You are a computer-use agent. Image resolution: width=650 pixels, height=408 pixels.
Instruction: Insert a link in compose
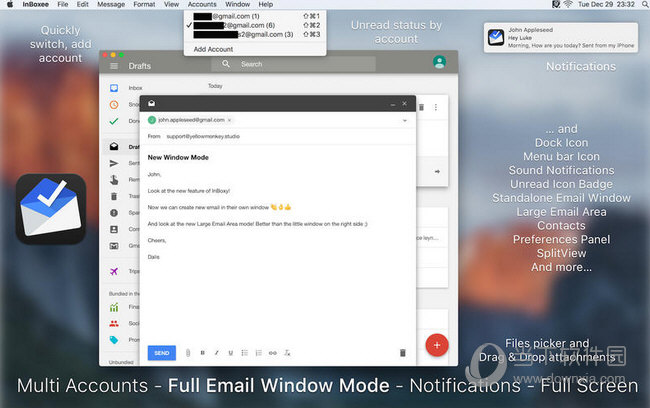[x=273, y=353]
